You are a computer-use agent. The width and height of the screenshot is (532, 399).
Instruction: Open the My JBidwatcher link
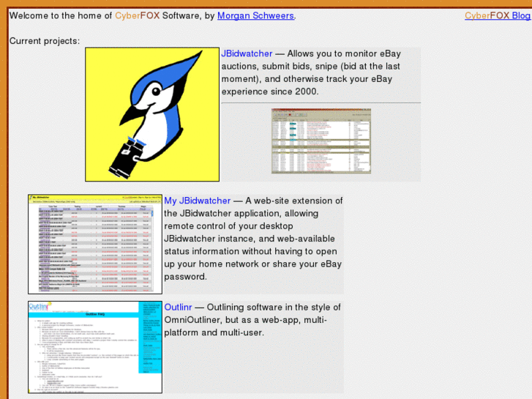[197, 201]
